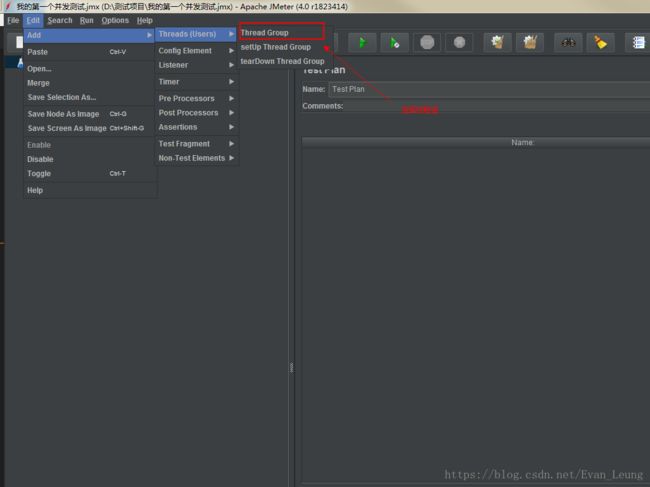The width and height of the screenshot is (650, 487).
Task: Click the Shutdown test toolbar icon
Action: pyautogui.click(x=459, y=42)
